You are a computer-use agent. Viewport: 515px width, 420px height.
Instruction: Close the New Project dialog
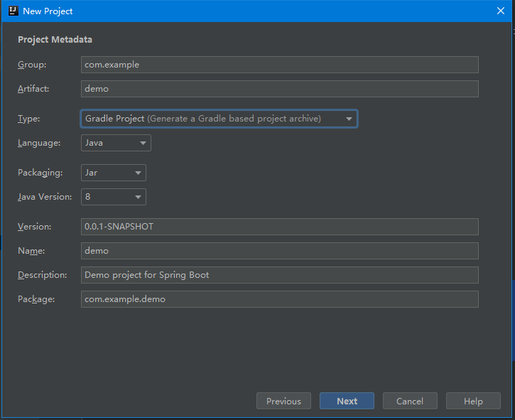tap(499, 11)
